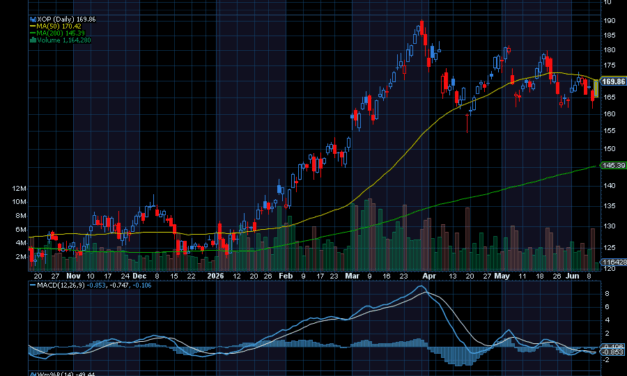This screenshot has height=376, width=627.
Task: Click the blue MACD line marker in legend
Action: click(x=33, y=286)
